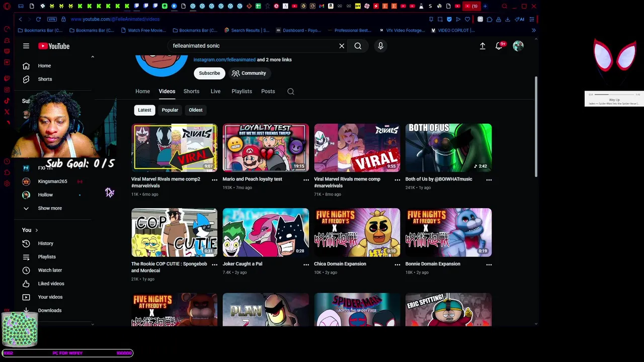Viewport: 644px width, 362px height.
Task: Open X in the browser sidebar
Action: pos(7,112)
